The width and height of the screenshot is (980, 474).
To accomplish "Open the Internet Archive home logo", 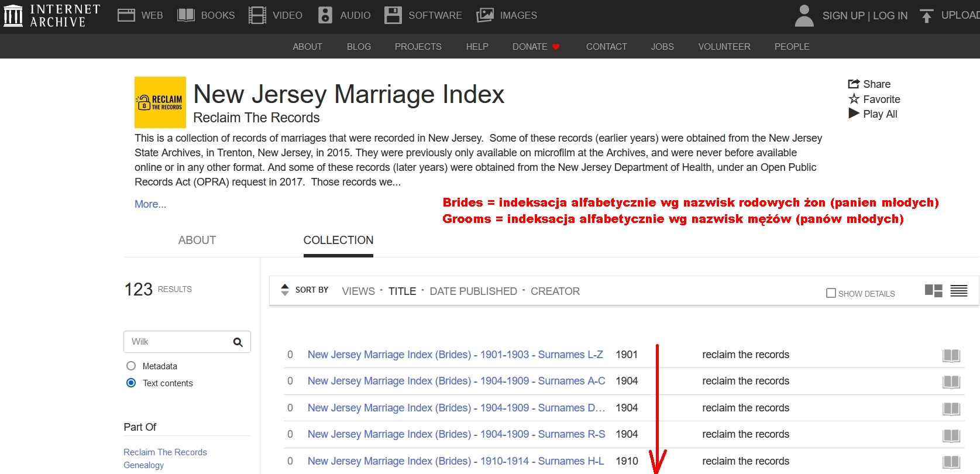I will click(x=51, y=16).
